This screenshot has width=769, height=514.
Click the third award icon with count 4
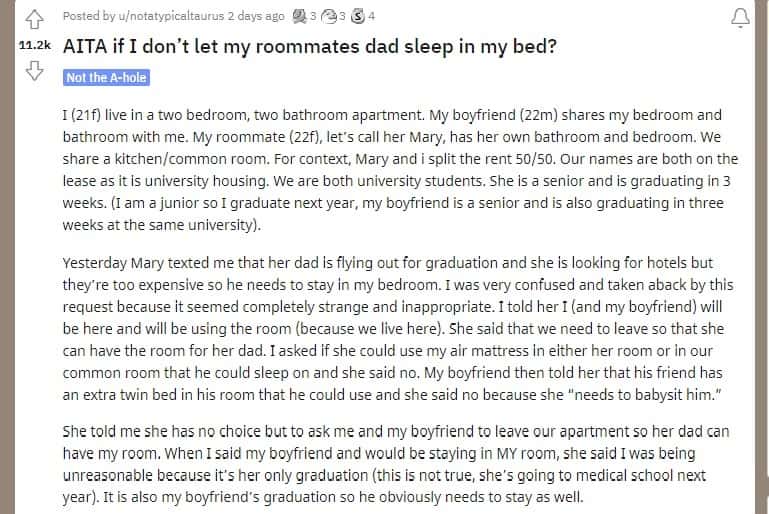(x=356, y=16)
